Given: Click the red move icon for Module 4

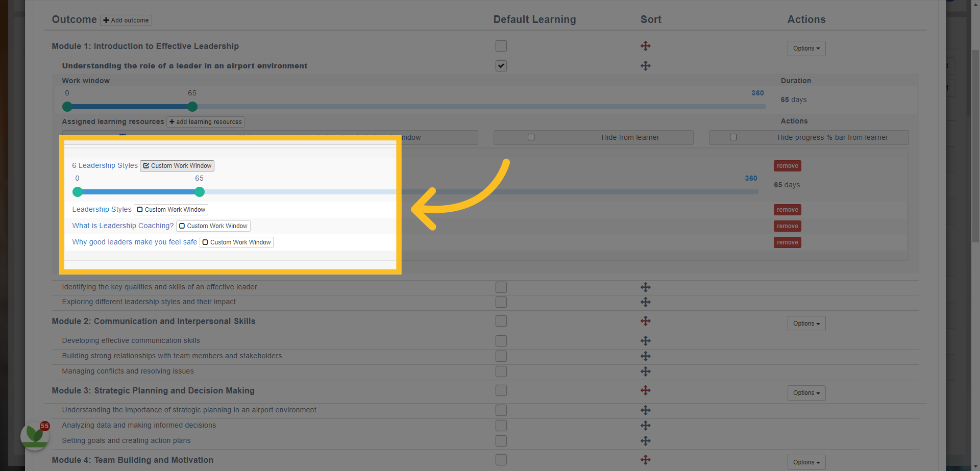Looking at the screenshot, I should point(645,460).
